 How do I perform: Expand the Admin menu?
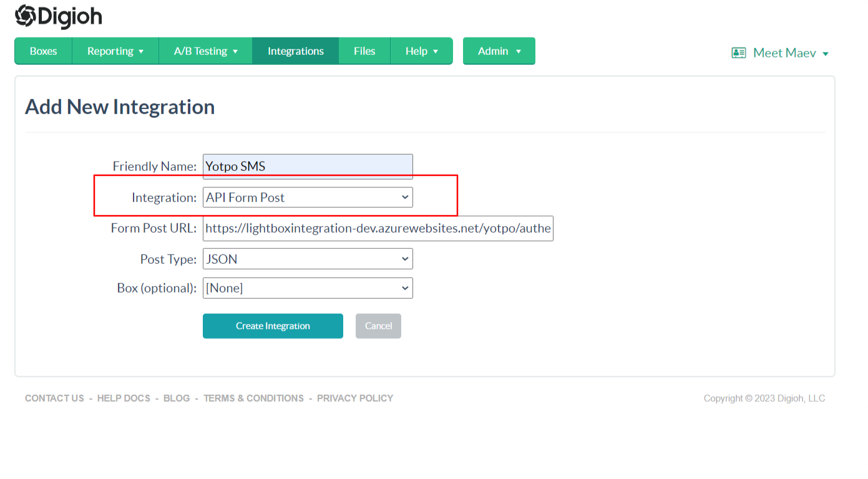pos(499,51)
